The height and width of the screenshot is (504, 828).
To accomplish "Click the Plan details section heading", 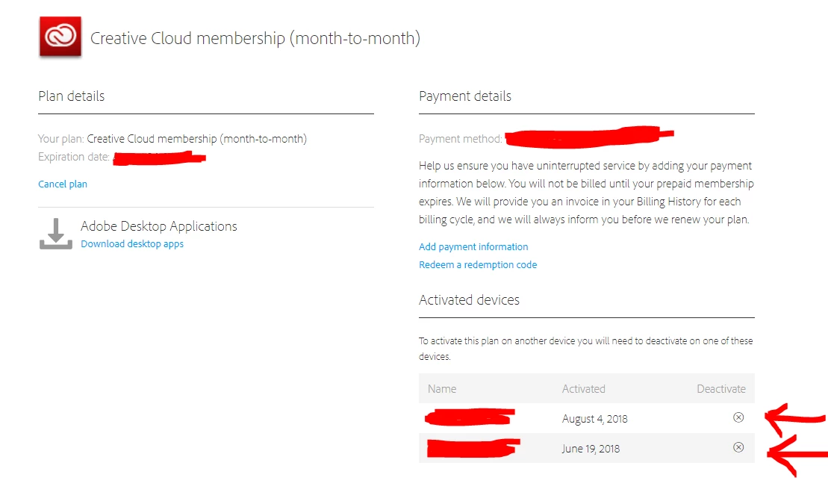I will pos(72,96).
